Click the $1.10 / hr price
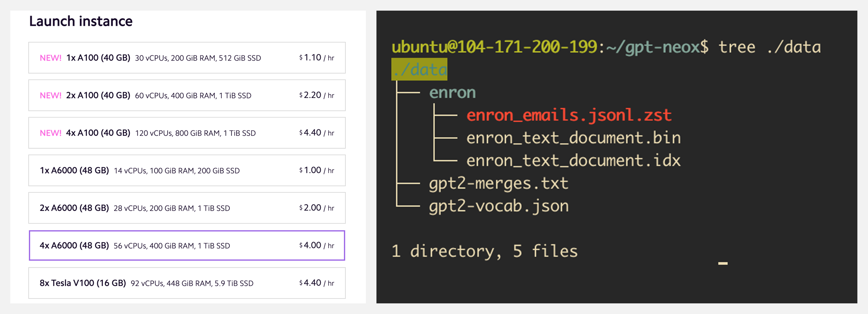 click(317, 58)
